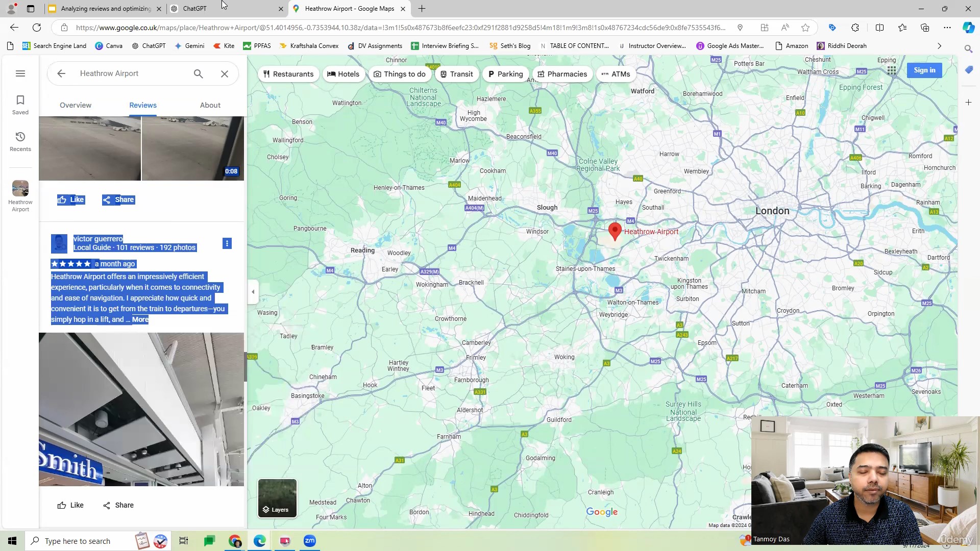Switch to the Overview tab
The image size is (980, 551).
pyautogui.click(x=76, y=105)
